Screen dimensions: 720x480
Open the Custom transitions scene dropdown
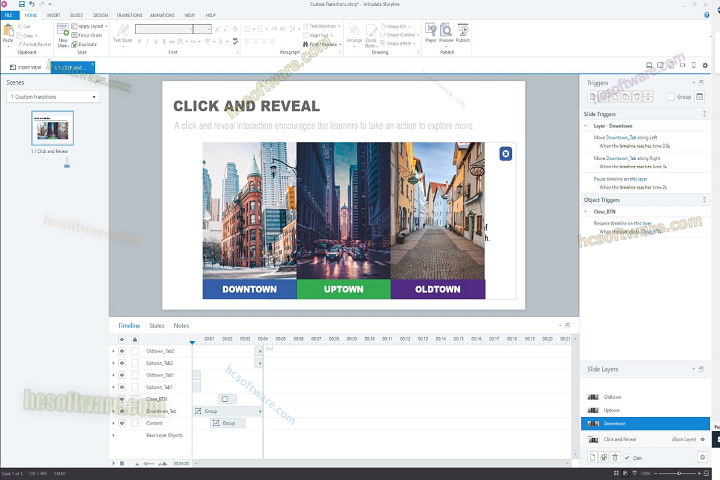(53, 97)
